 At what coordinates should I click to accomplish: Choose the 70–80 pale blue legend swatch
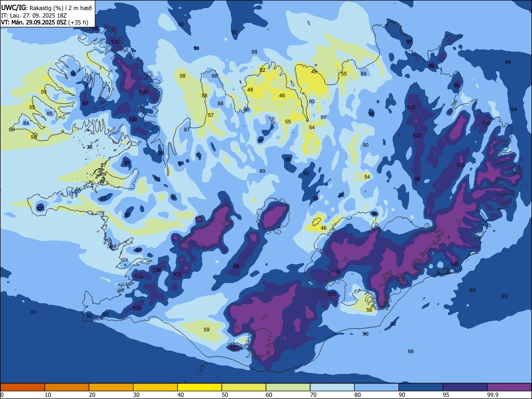[332, 387]
